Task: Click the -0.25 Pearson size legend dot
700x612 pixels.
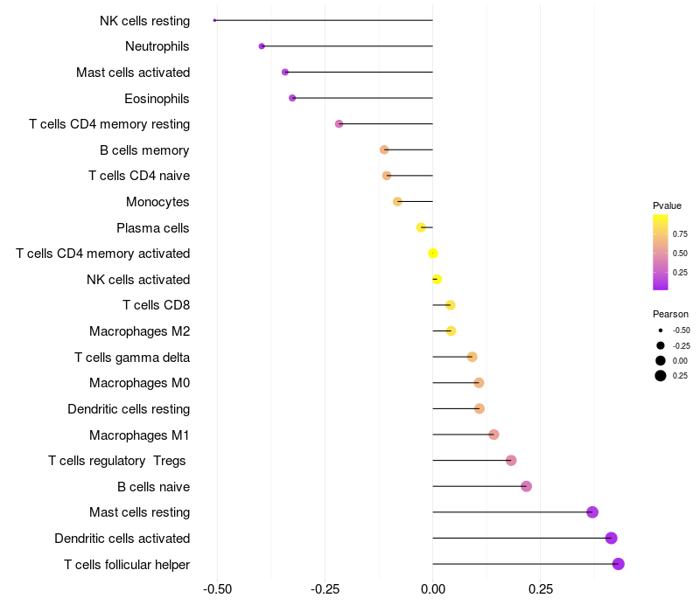Action: click(661, 345)
